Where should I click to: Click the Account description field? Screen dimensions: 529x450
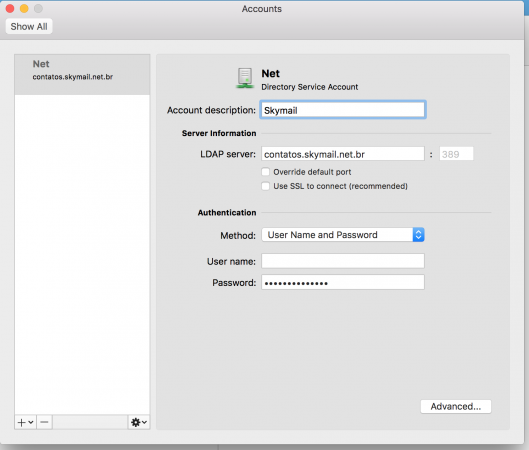pyautogui.click(x=343, y=110)
